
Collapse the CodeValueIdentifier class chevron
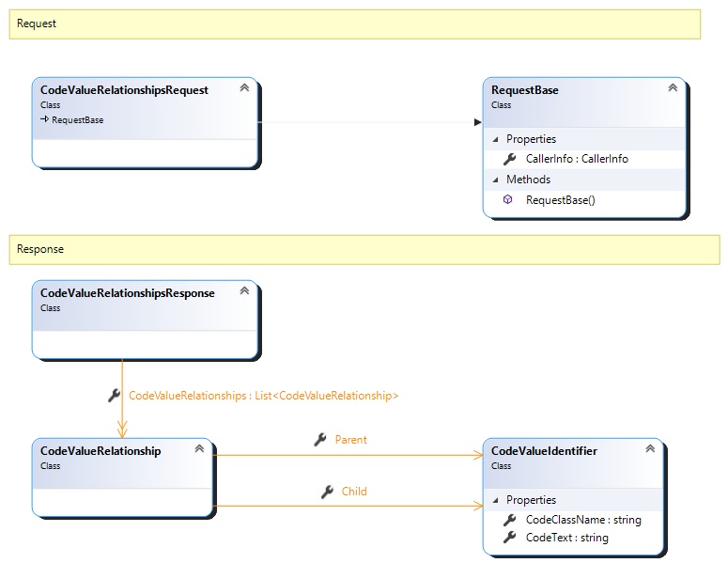[x=650, y=448]
